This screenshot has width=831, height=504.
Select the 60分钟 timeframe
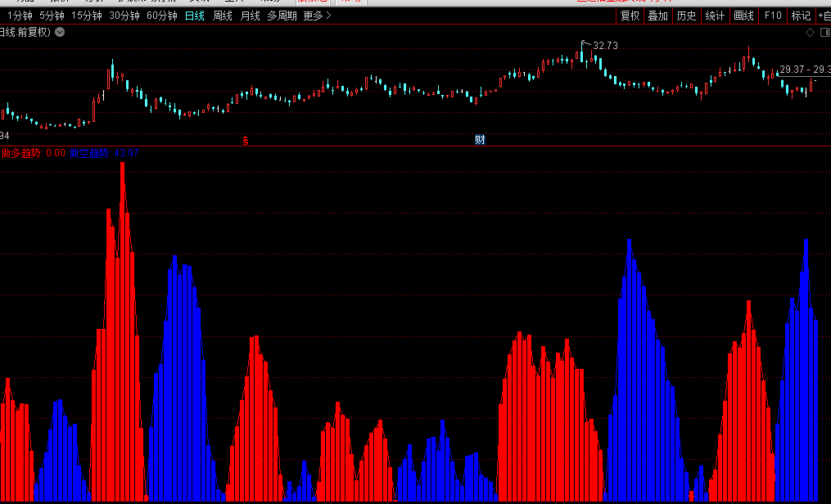point(161,16)
